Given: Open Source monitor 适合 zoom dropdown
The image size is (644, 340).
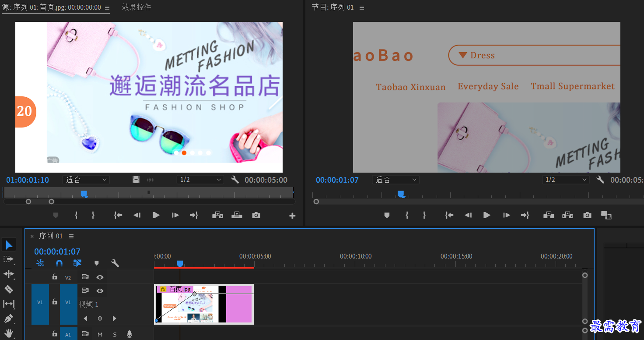Looking at the screenshot, I should pyautogui.click(x=86, y=180).
